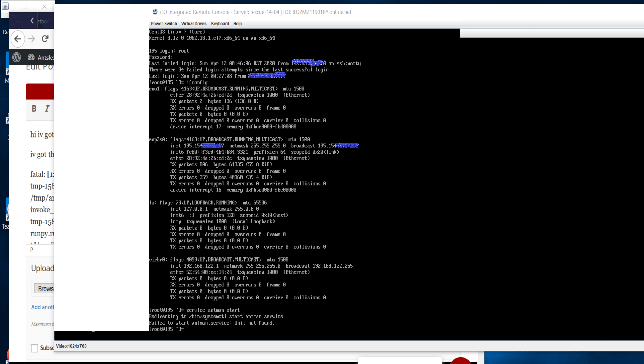Apply Italic formatting in the post editor

[x=47, y=109]
